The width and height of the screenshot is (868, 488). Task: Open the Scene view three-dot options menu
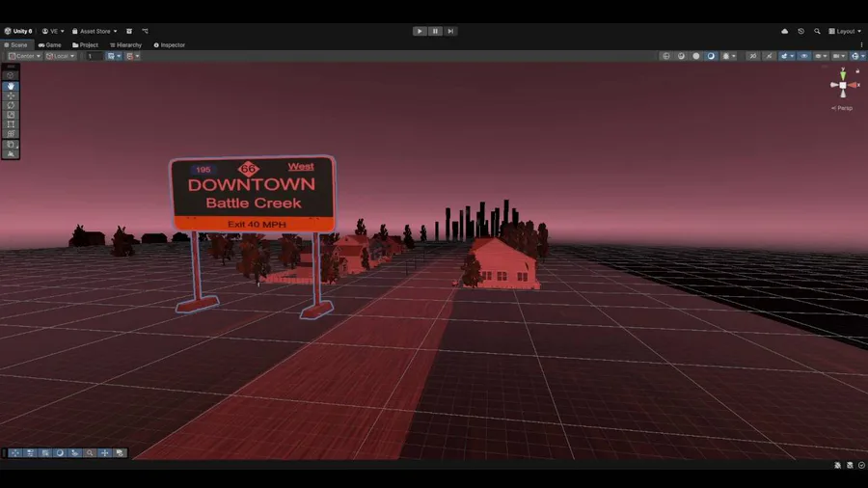(x=861, y=44)
